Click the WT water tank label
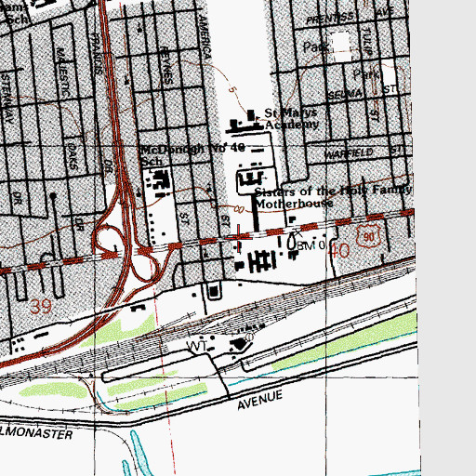The image size is (476, 476). pos(197,346)
